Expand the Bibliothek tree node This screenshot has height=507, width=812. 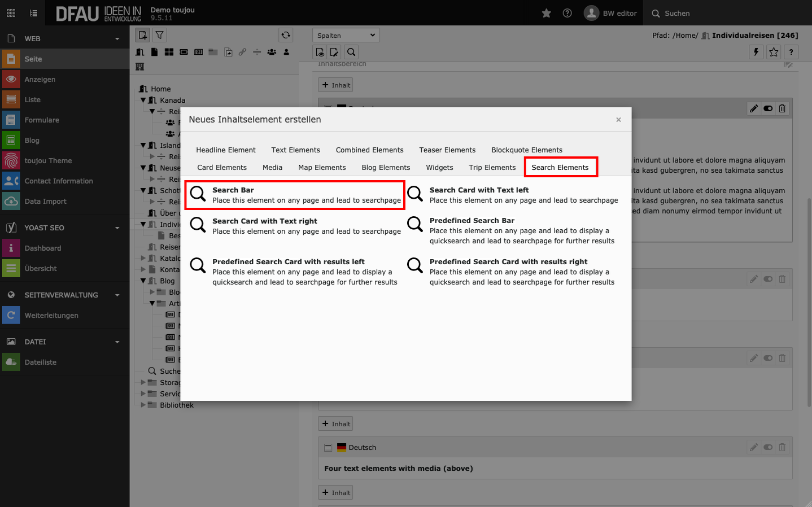[143, 405]
